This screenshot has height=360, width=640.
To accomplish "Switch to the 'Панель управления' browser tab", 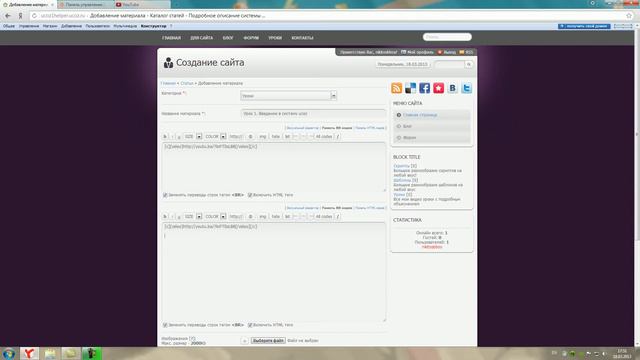I will (x=84, y=4).
